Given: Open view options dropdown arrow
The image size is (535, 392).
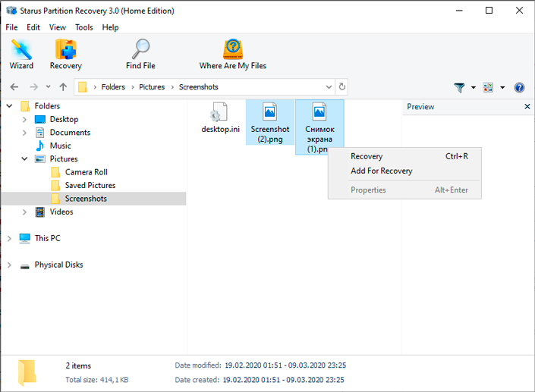Looking at the screenshot, I should [502, 88].
